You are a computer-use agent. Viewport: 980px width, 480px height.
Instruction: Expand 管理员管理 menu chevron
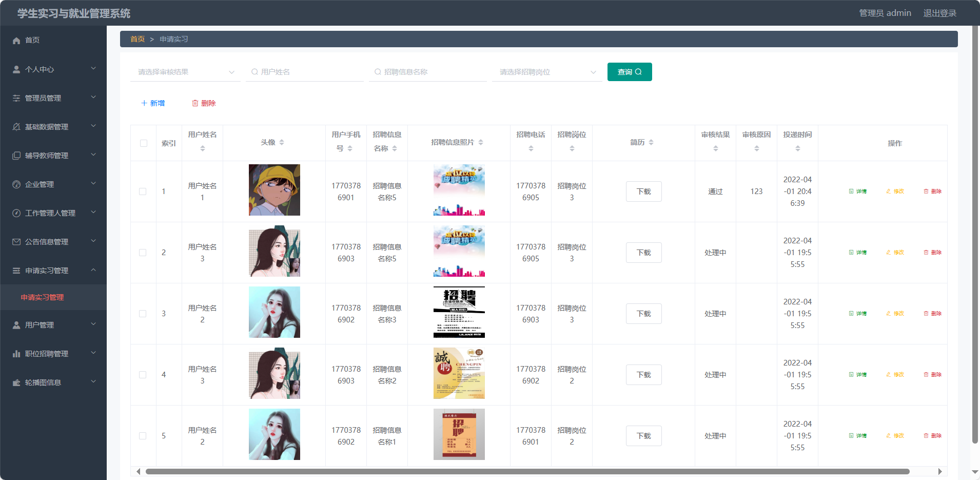[93, 97]
